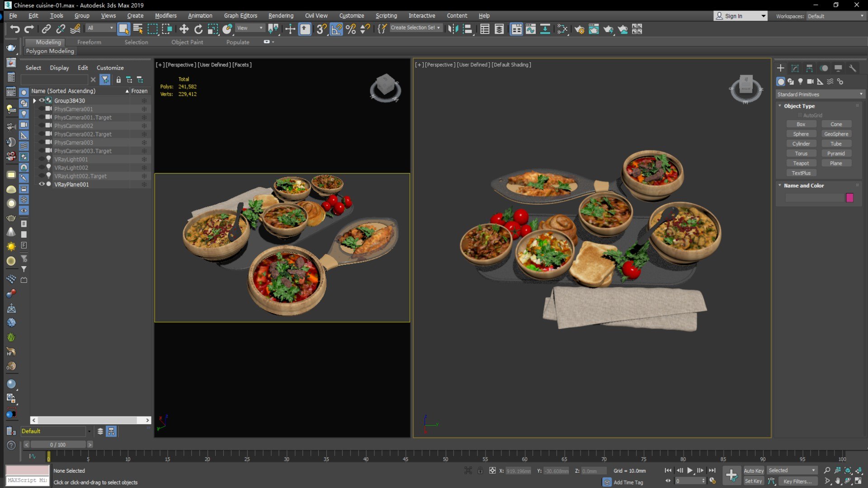This screenshot has height=488, width=868.
Task: Click the time slider at 0 / 100
Action: pyautogui.click(x=58, y=445)
